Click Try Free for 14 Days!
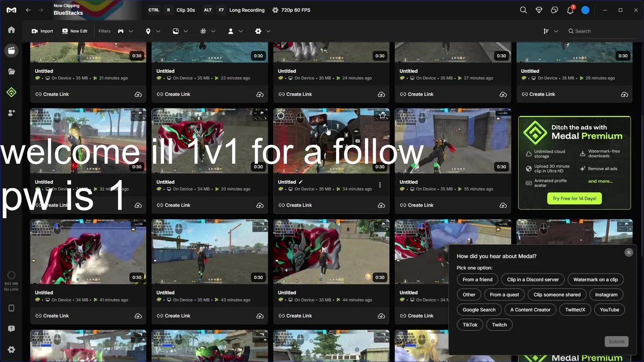 pos(574,199)
